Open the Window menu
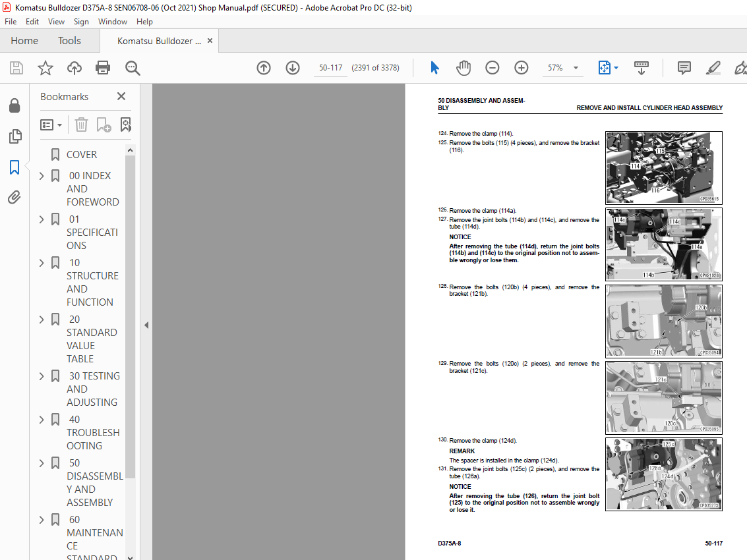 pyautogui.click(x=113, y=22)
